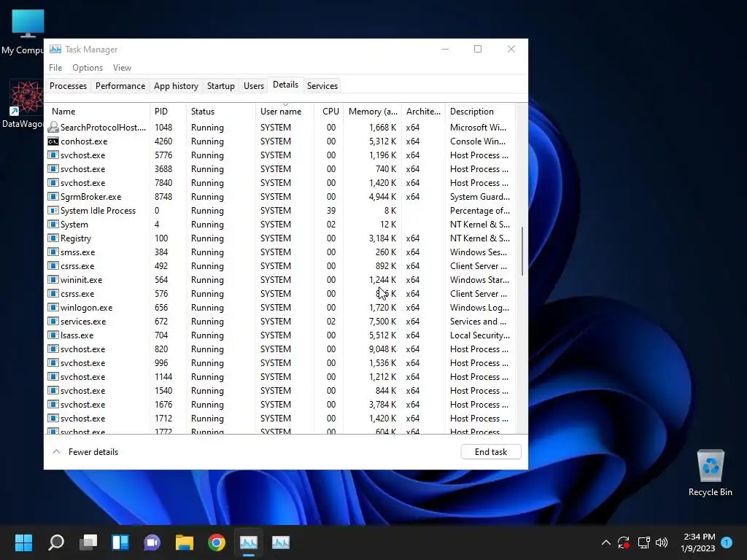Select the description 'Local Security...'
This screenshot has width=747, height=560.
tap(480, 335)
